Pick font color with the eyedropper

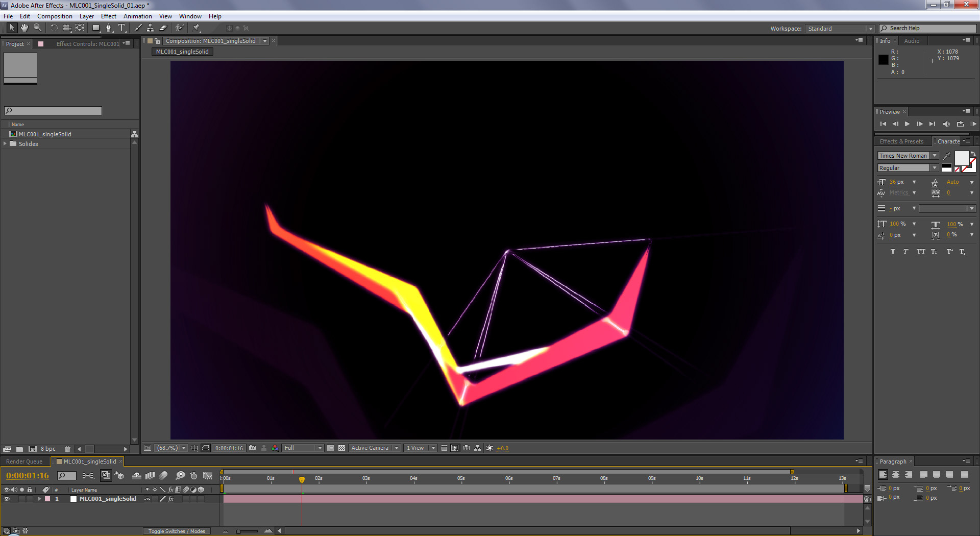[947, 156]
